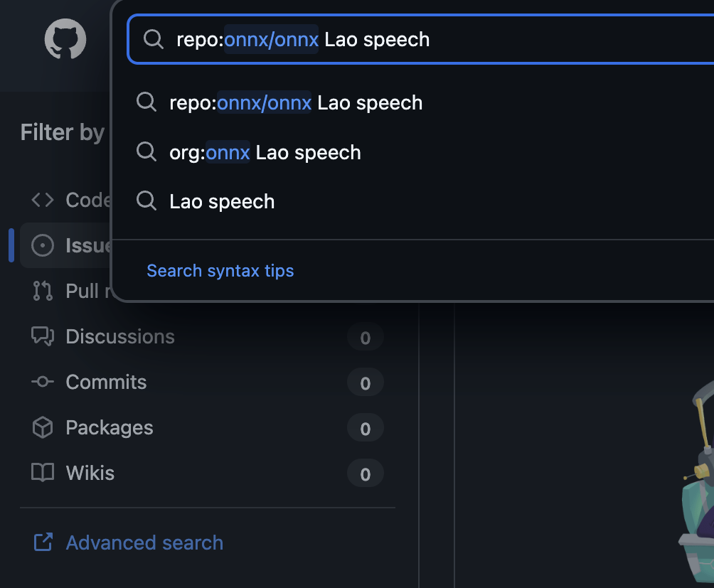This screenshot has height=588, width=714.
Task: Click the Advanced search external-link icon
Action: (x=43, y=542)
